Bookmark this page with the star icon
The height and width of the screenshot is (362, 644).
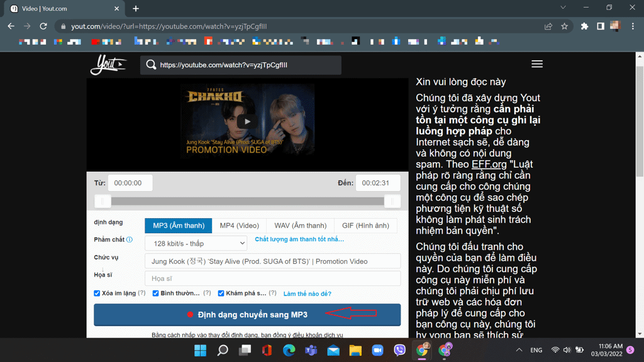coord(565,26)
